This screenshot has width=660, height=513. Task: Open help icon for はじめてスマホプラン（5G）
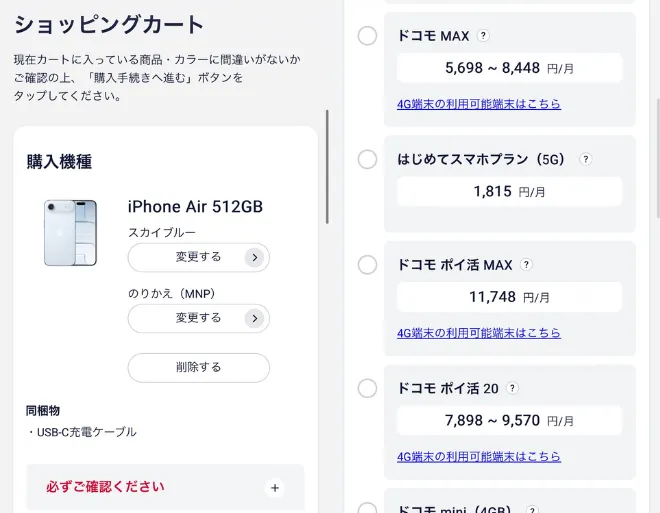[x=586, y=159]
